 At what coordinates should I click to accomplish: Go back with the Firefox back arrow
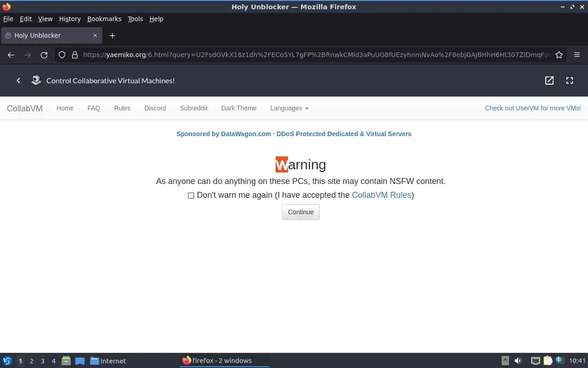point(11,55)
